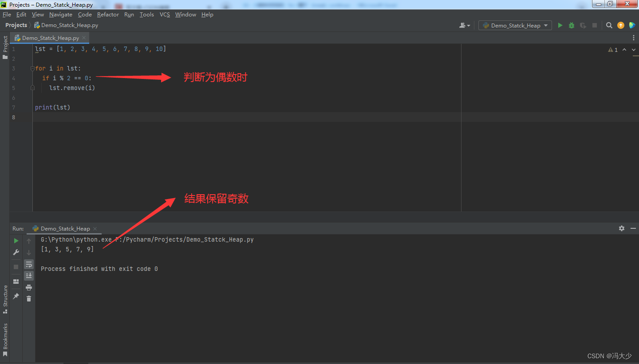This screenshot has height=364, width=639.
Task: Start debugging with the green bug icon
Action: point(572,25)
